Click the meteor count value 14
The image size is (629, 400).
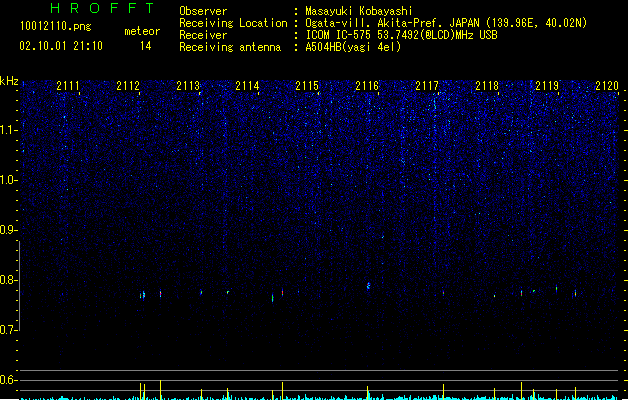tap(146, 46)
